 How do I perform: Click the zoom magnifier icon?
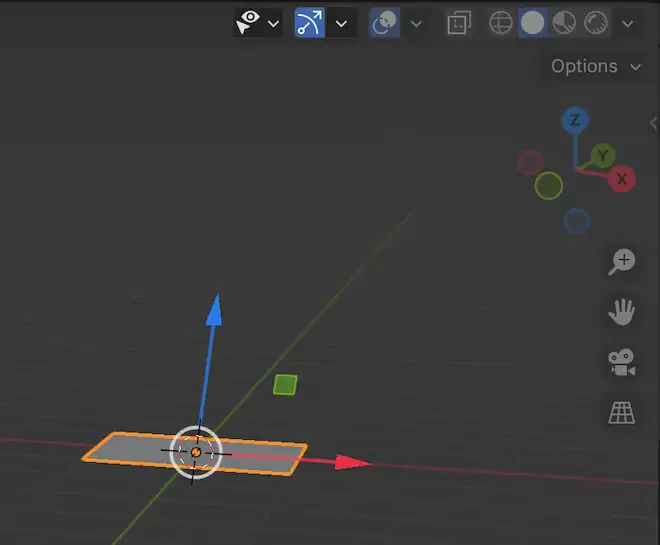pos(622,262)
